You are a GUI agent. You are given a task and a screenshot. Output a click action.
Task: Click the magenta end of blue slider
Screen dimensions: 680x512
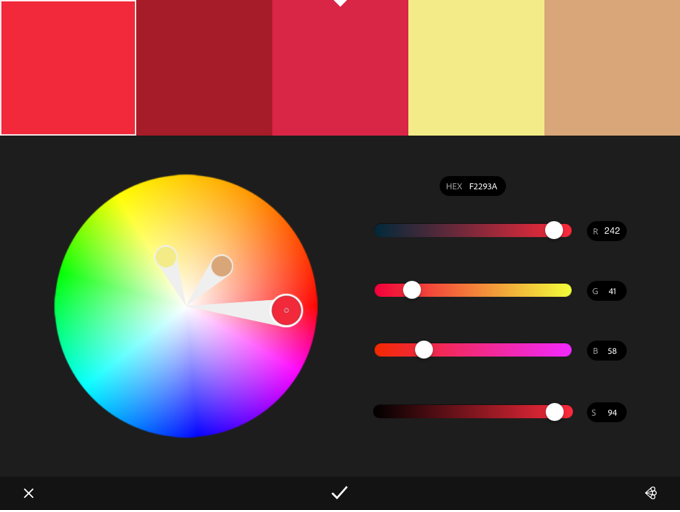coord(562,350)
